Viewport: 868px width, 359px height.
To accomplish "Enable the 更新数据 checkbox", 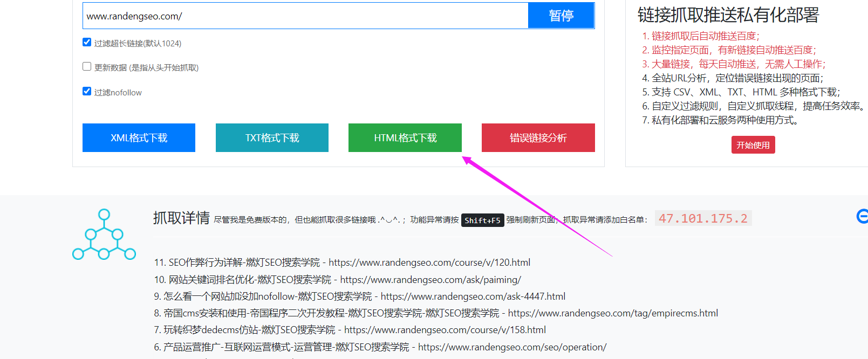I will click(87, 66).
